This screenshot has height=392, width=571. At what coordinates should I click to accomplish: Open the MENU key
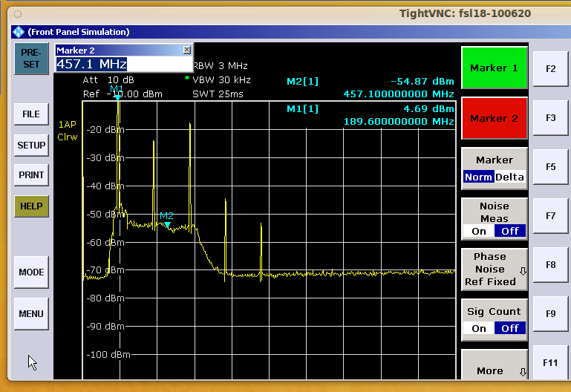pyautogui.click(x=30, y=313)
